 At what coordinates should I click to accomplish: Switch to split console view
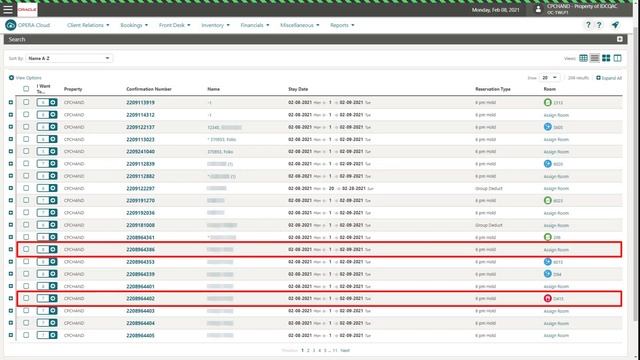pyautogui.click(x=618, y=58)
